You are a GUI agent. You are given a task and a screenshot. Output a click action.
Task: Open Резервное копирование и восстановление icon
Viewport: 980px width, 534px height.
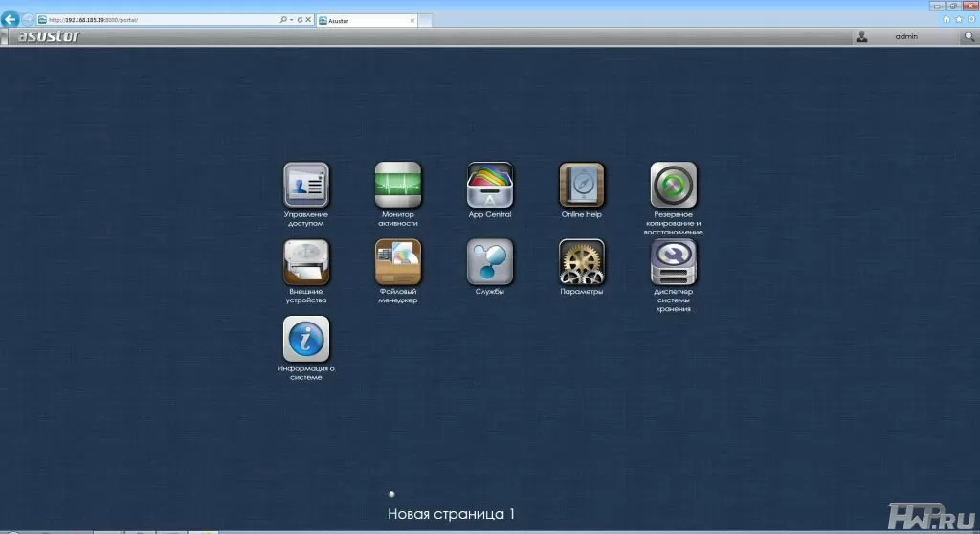[x=673, y=185]
